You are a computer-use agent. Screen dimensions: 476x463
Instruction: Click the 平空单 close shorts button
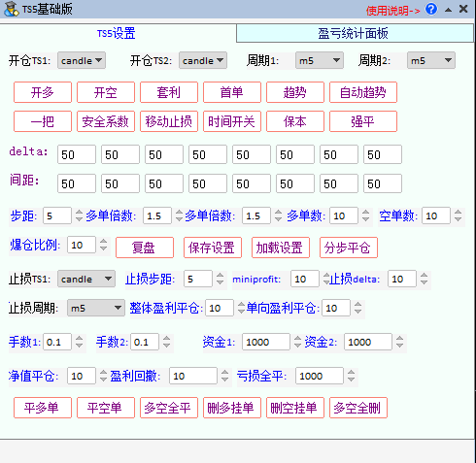(106, 408)
